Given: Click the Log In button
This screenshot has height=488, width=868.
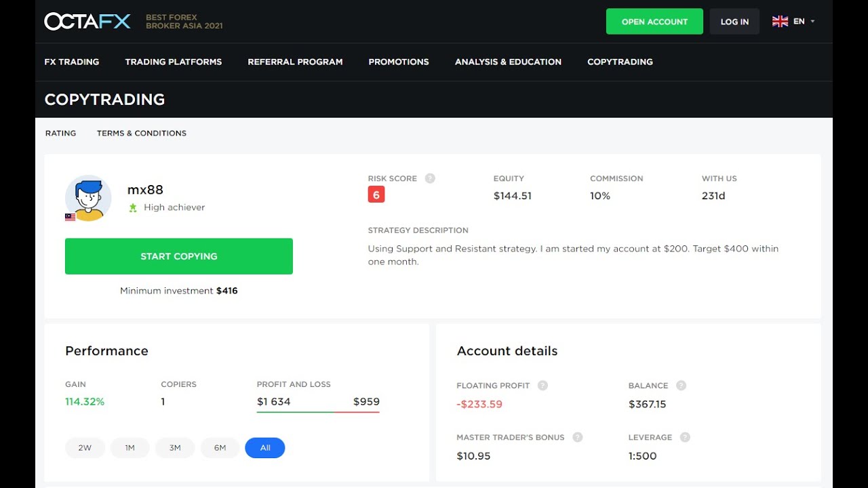Looking at the screenshot, I should click(x=734, y=22).
